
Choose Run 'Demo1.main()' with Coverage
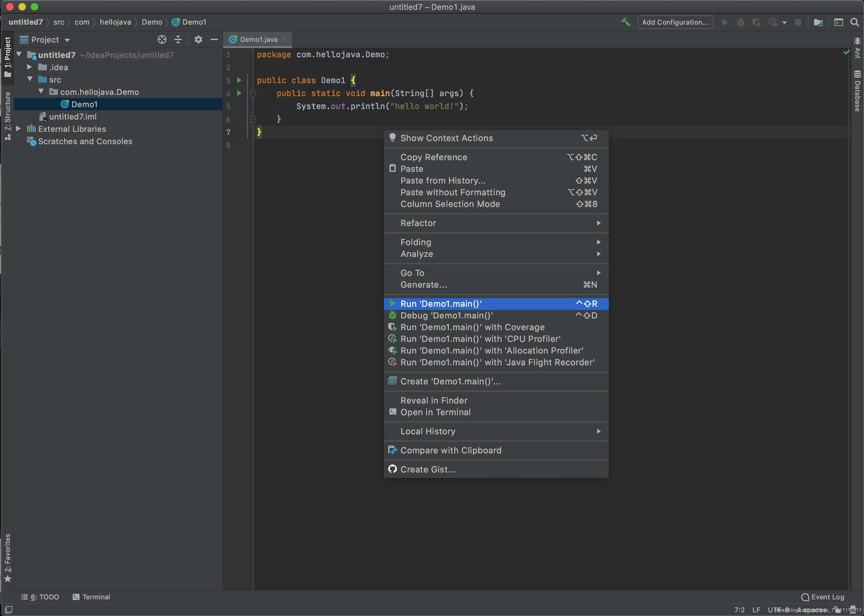click(x=496, y=327)
